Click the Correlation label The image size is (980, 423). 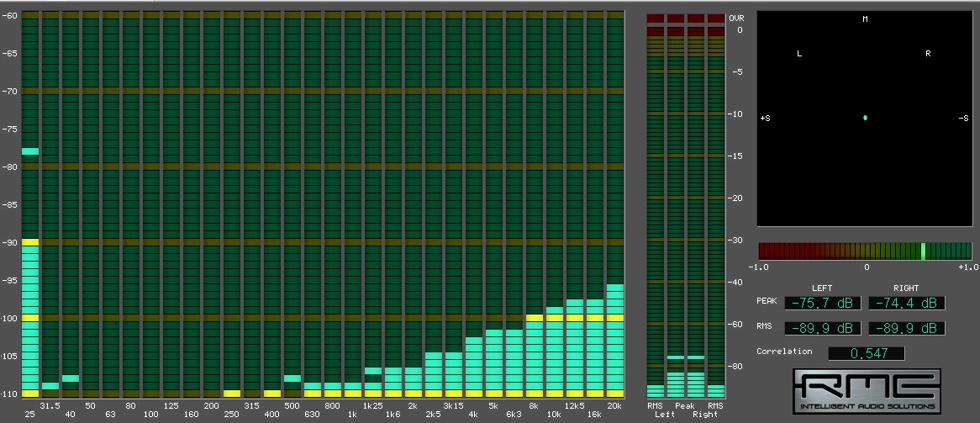click(784, 351)
